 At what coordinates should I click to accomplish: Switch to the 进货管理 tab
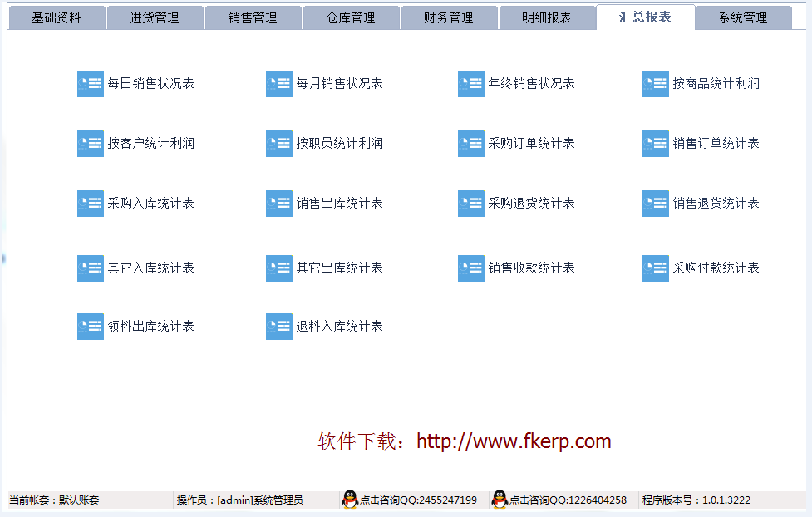click(x=155, y=18)
